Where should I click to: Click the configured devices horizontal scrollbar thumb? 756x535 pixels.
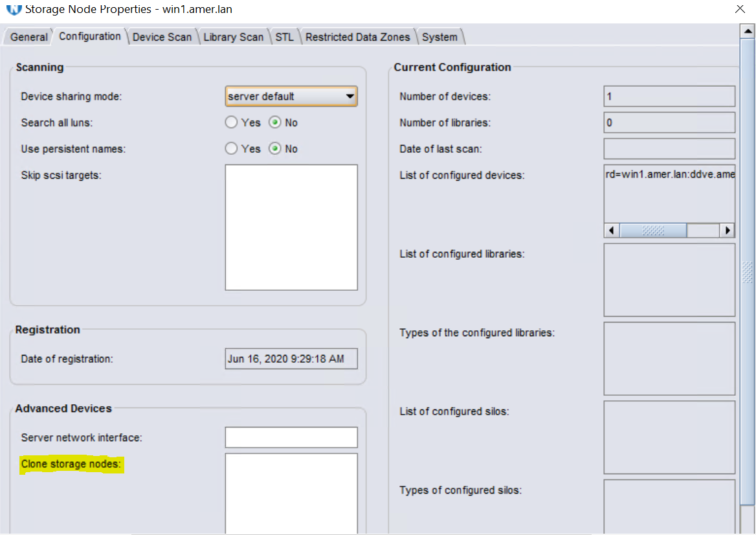click(652, 231)
